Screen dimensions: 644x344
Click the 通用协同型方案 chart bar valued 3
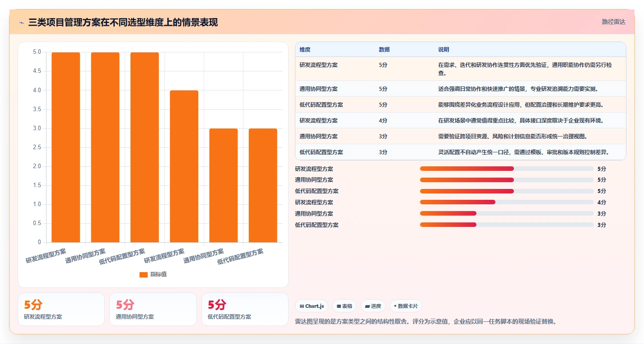tap(224, 185)
